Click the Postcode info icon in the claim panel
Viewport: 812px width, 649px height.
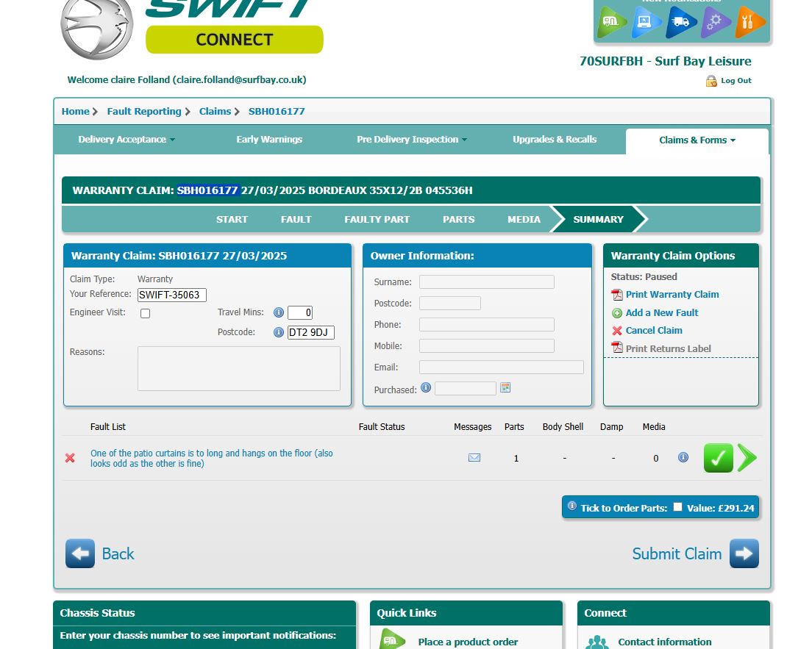coord(278,331)
